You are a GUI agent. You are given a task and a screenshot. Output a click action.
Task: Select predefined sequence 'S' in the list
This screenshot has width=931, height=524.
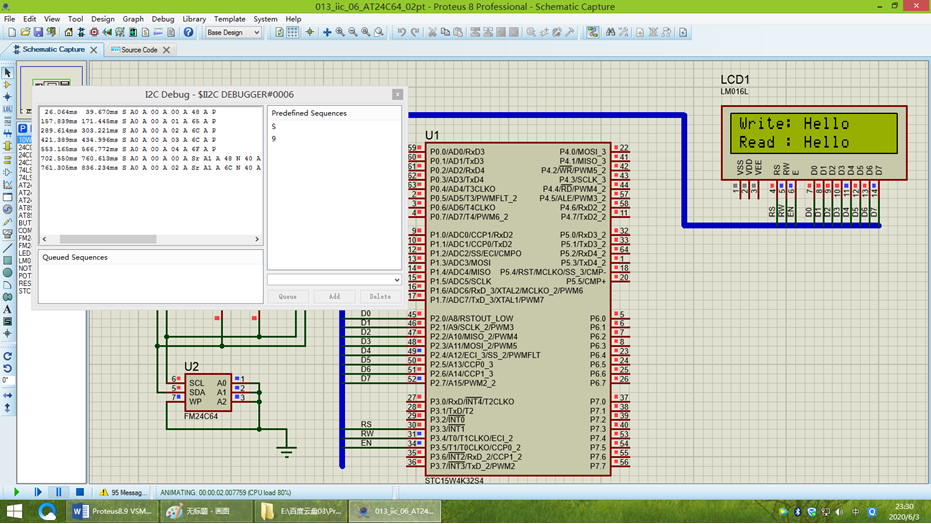tap(274, 126)
